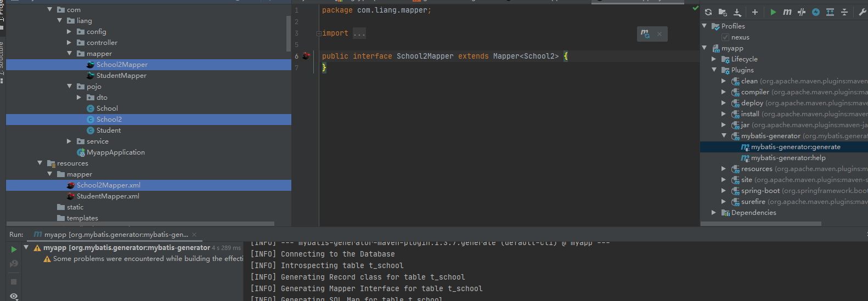Expand the clean plugin node
Screen dimensions: 868x301
(x=724, y=81)
